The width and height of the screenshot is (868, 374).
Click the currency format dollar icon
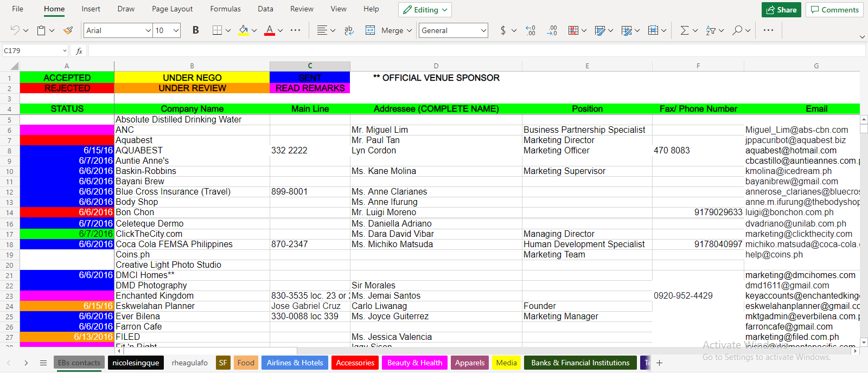(503, 30)
